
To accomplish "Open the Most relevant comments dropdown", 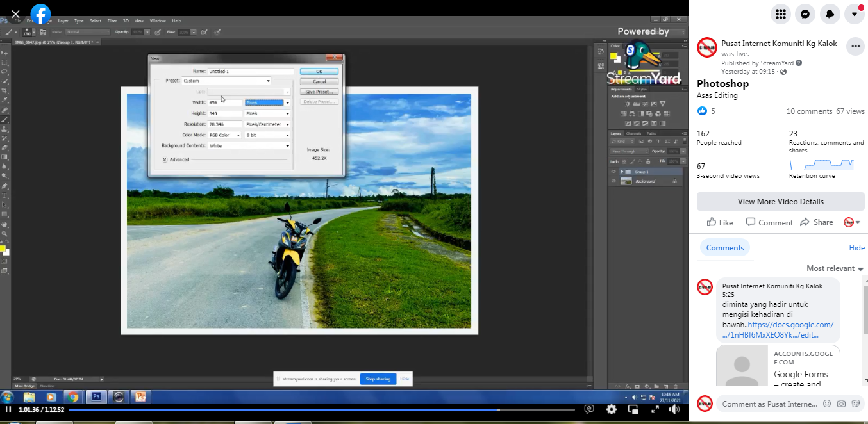I will [835, 268].
